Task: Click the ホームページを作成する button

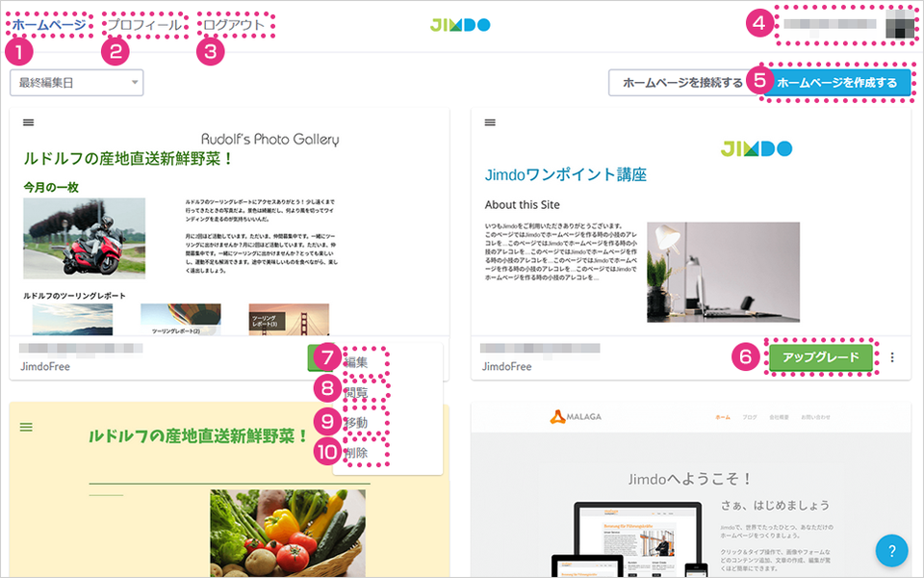Action: [836, 83]
